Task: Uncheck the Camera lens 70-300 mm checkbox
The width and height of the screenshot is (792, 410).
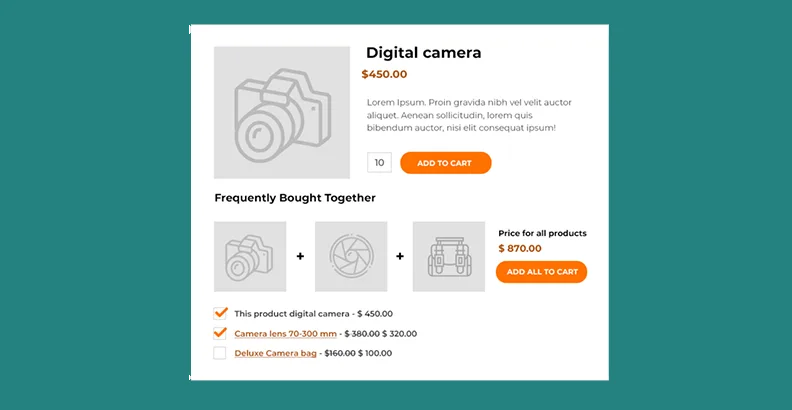Action: [220, 333]
